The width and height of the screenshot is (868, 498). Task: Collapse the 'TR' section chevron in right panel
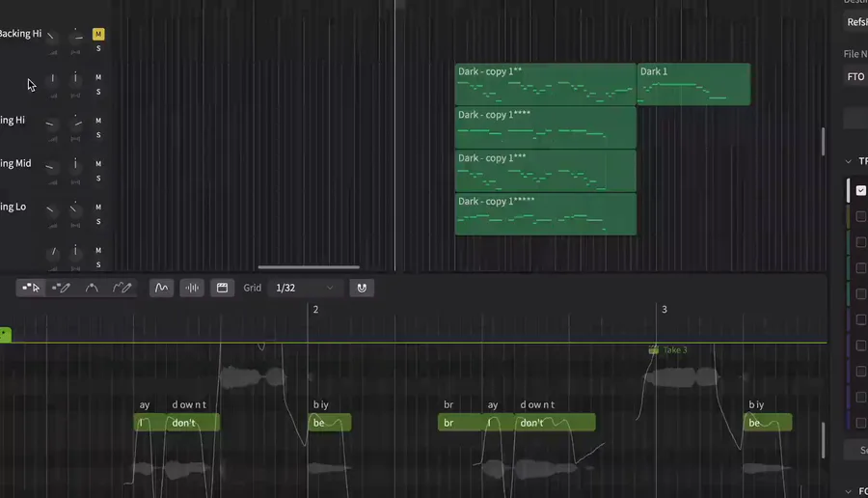[848, 161]
